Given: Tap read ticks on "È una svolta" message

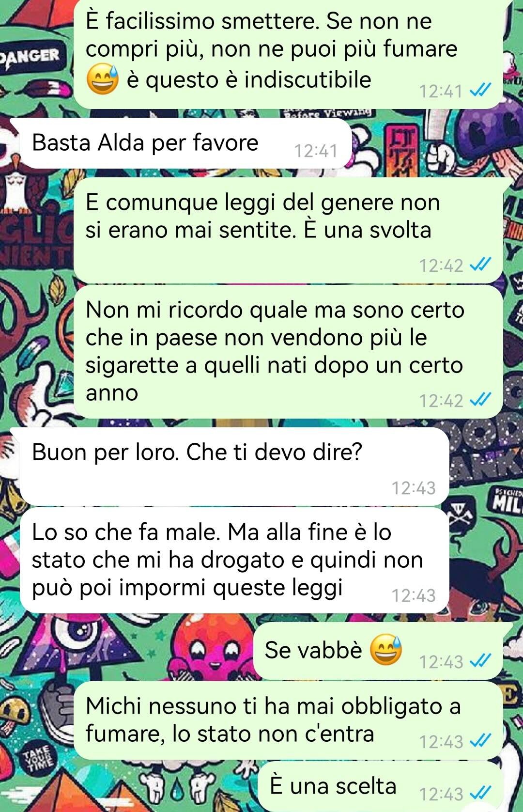Looking at the screenshot, I should click(x=481, y=265).
